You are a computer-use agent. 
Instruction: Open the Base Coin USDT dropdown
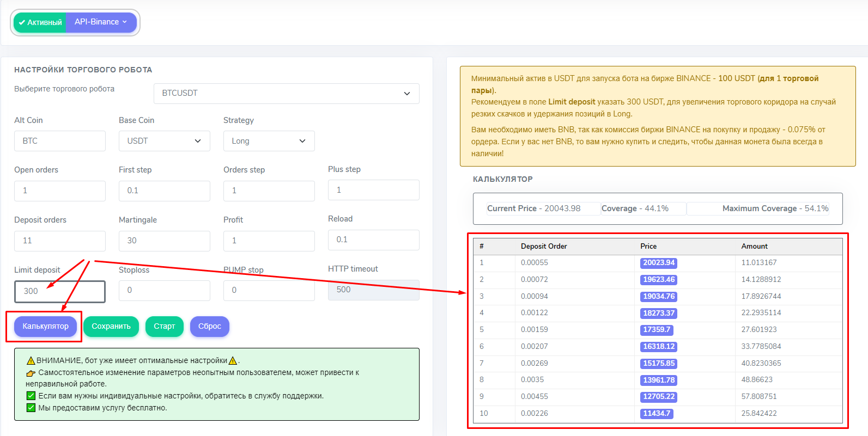(x=164, y=141)
